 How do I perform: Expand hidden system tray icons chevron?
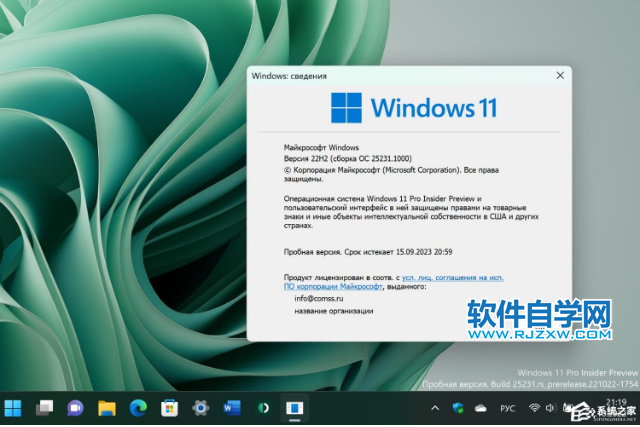[x=435, y=408]
